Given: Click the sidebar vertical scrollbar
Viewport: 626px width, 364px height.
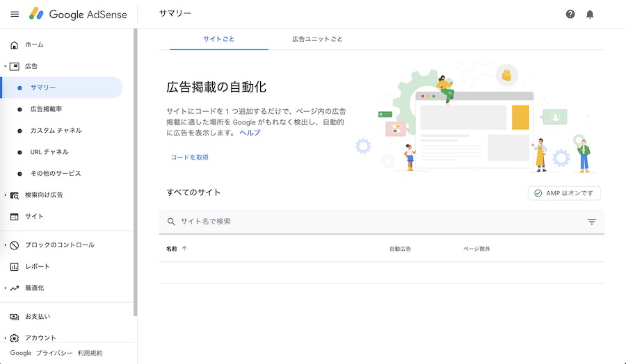Looking at the screenshot, I should [x=136, y=172].
